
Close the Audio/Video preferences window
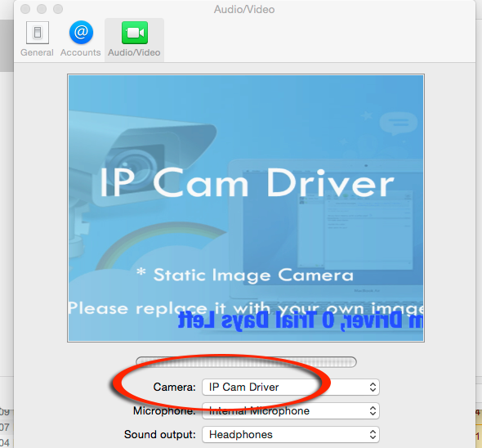tap(25, 9)
